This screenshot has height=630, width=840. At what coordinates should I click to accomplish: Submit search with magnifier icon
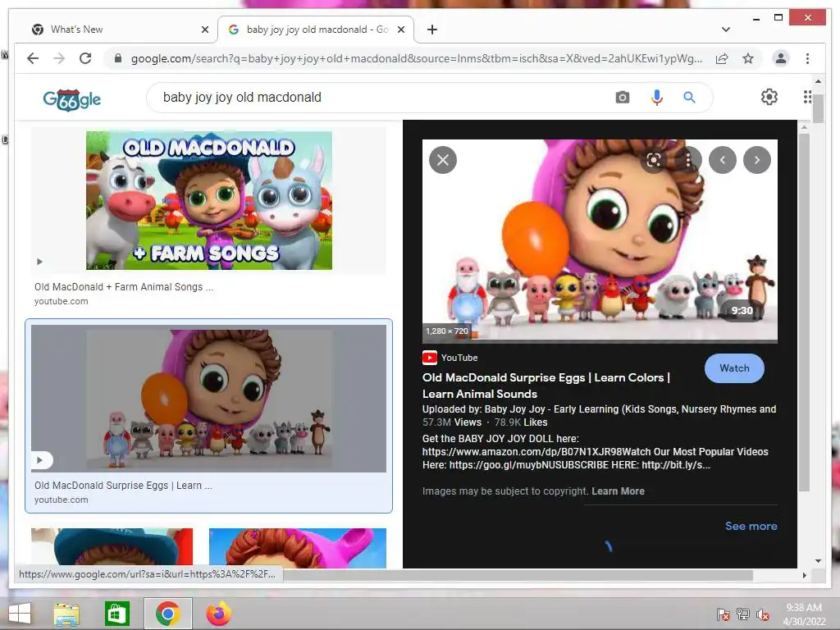pyautogui.click(x=689, y=98)
